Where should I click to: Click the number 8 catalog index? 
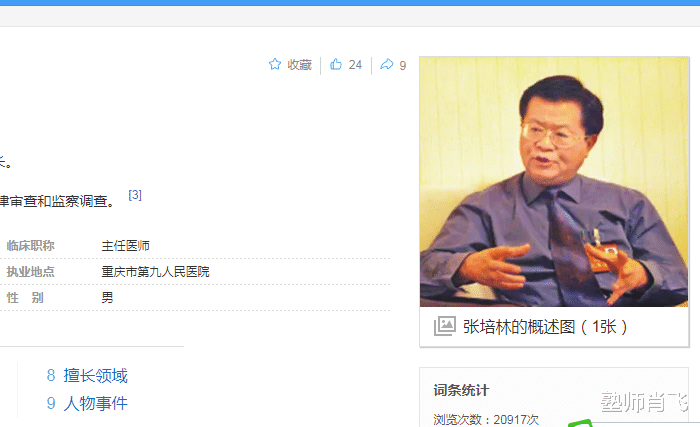click(x=51, y=376)
